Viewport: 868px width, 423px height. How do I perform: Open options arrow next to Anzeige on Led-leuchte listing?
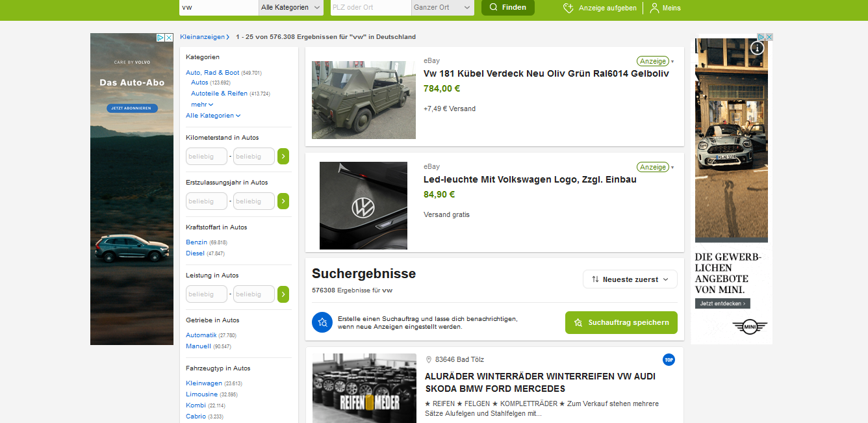click(672, 167)
